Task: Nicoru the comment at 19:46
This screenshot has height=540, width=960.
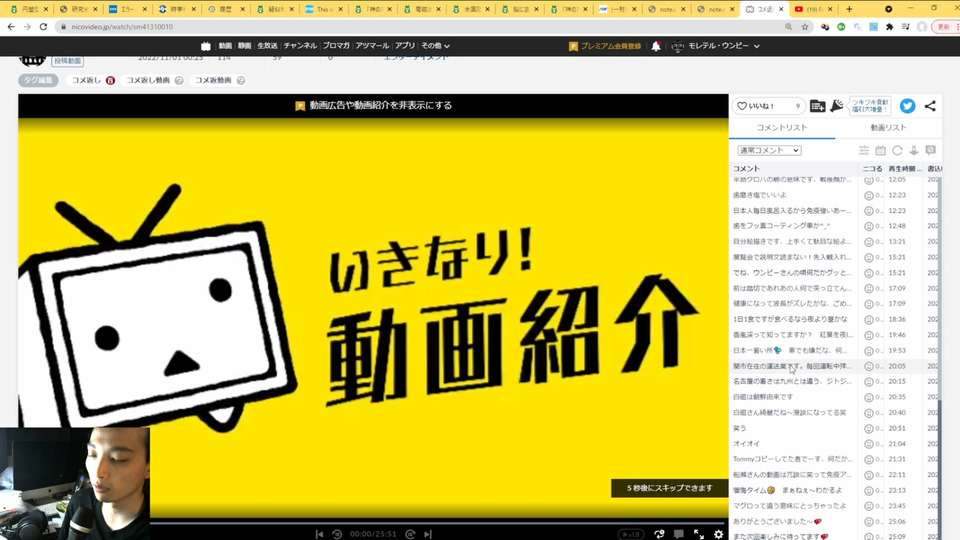Action: (869, 335)
